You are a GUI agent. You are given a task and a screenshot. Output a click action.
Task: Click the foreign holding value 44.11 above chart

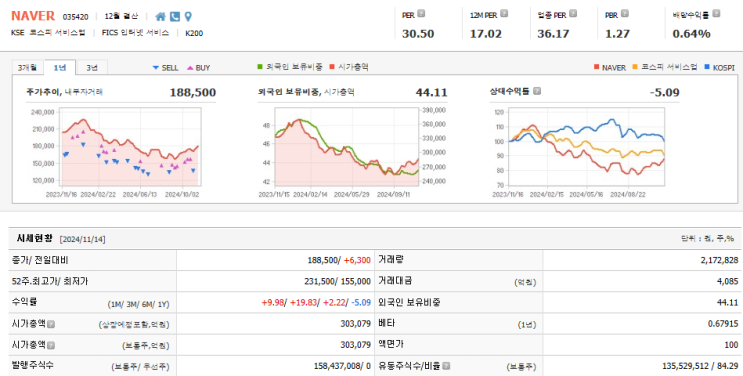coord(431,92)
